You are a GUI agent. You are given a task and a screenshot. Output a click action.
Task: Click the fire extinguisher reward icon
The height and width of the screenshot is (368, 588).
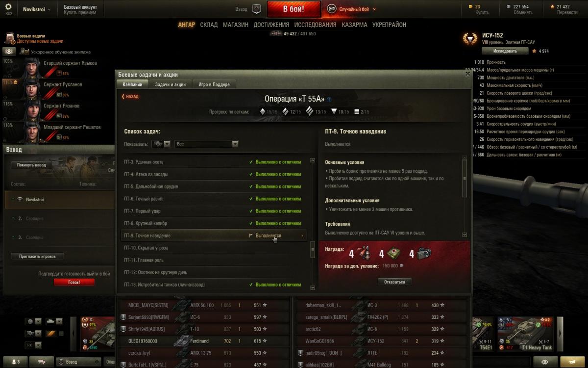tap(364, 253)
